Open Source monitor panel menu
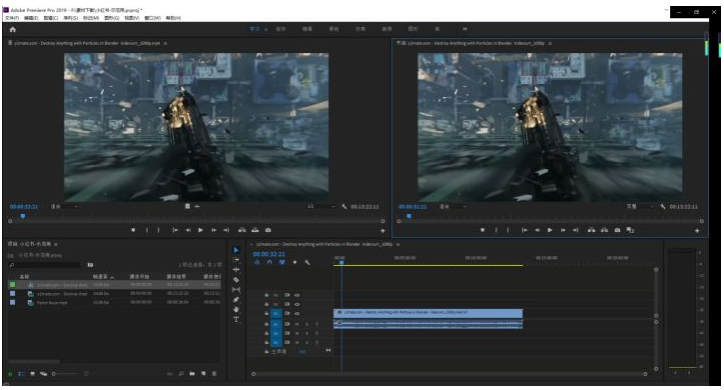The image size is (724, 390). 166,43
